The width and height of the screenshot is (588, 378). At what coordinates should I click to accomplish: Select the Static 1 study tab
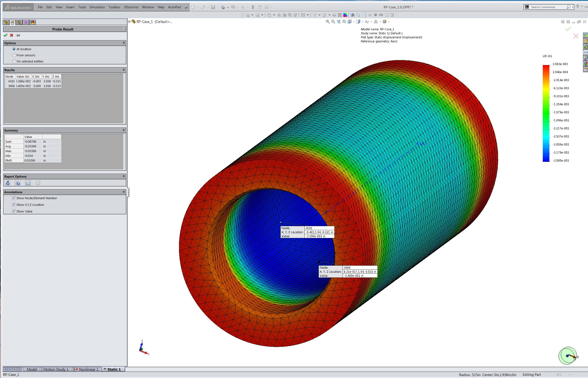[x=113, y=369]
